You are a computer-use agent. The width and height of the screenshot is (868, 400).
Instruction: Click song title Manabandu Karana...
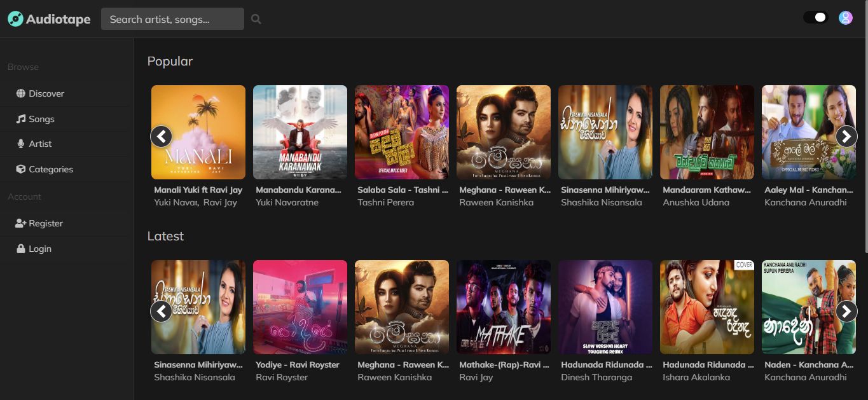pos(298,190)
